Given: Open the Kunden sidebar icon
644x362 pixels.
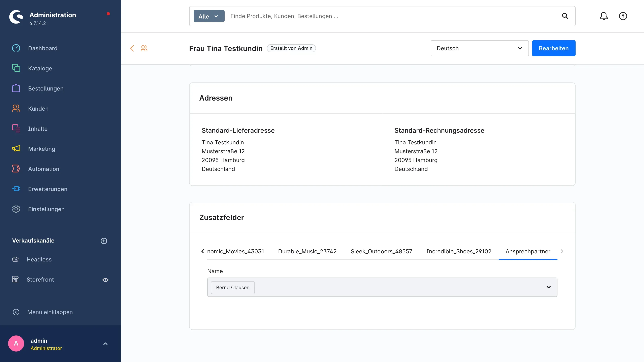Looking at the screenshot, I should pos(16,108).
